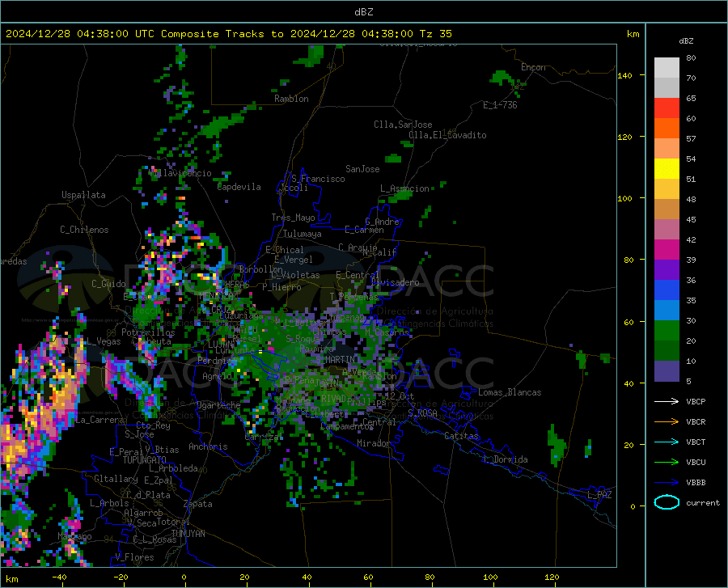Click the 'L_Asuncion' map label
728x588 pixels.
pyautogui.click(x=404, y=188)
